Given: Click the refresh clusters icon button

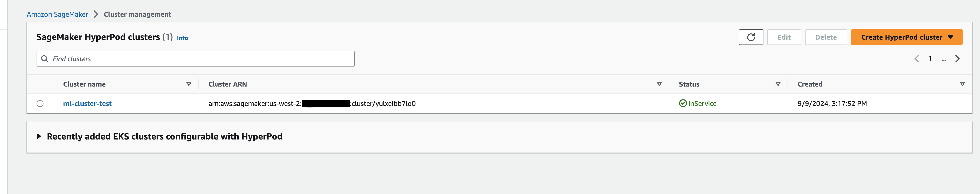Looking at the screenshot, I should tap(751, 37).
